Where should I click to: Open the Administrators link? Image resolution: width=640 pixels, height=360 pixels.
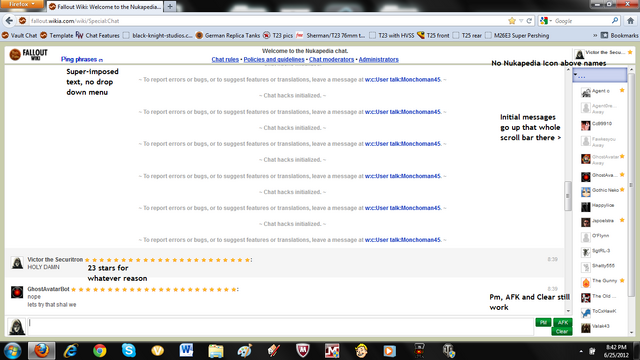click(x=378, y=60)
